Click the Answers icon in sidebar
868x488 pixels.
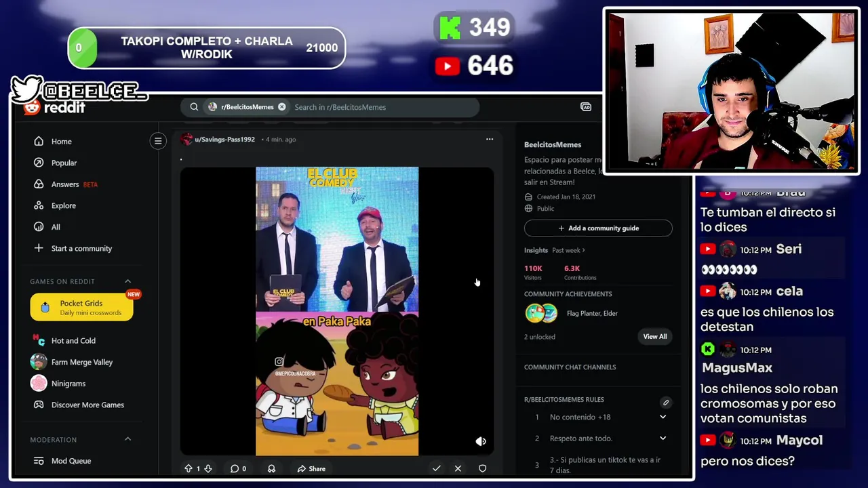(39, 184)
